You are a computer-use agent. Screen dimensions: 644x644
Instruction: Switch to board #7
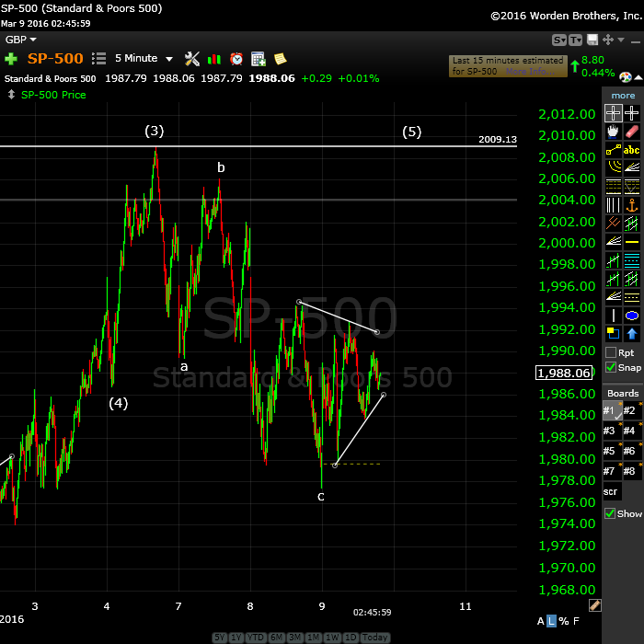(x=612, y=471)
